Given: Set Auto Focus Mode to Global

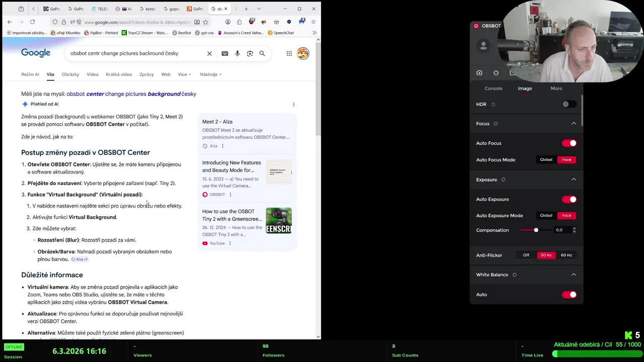Looking at the screenshot, I should (x=546, y=160).
